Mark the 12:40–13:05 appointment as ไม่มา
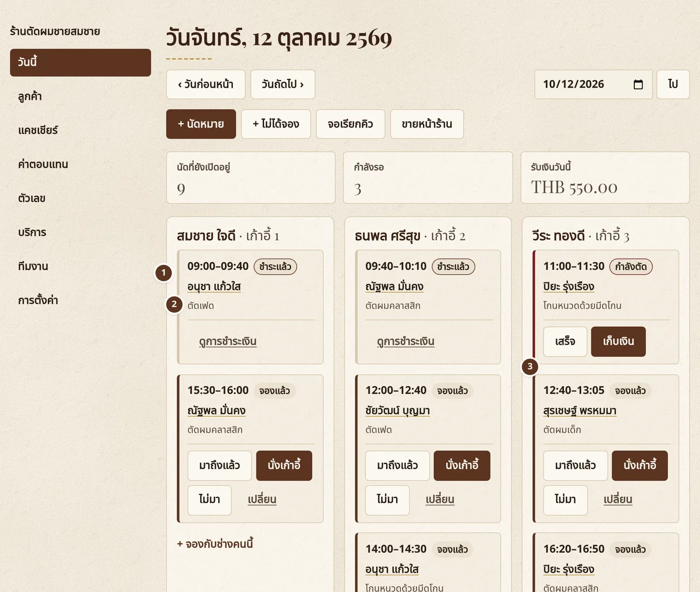 [565, 500]
